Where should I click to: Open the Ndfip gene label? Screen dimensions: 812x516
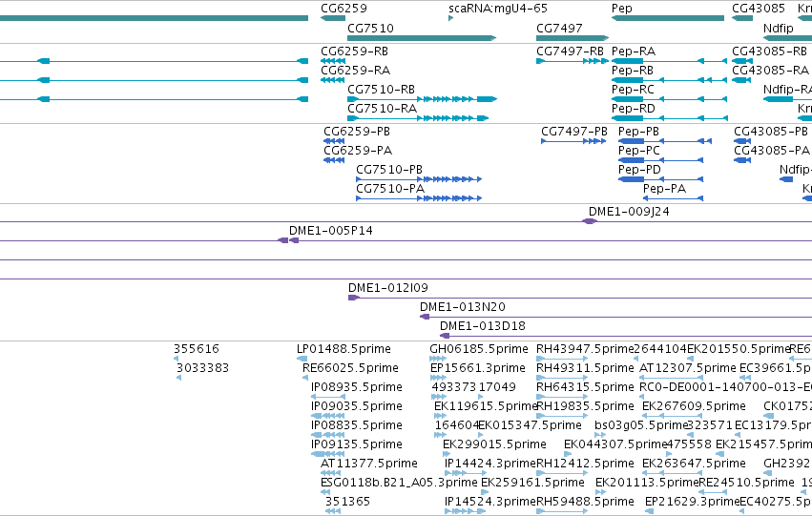point(778,28)
